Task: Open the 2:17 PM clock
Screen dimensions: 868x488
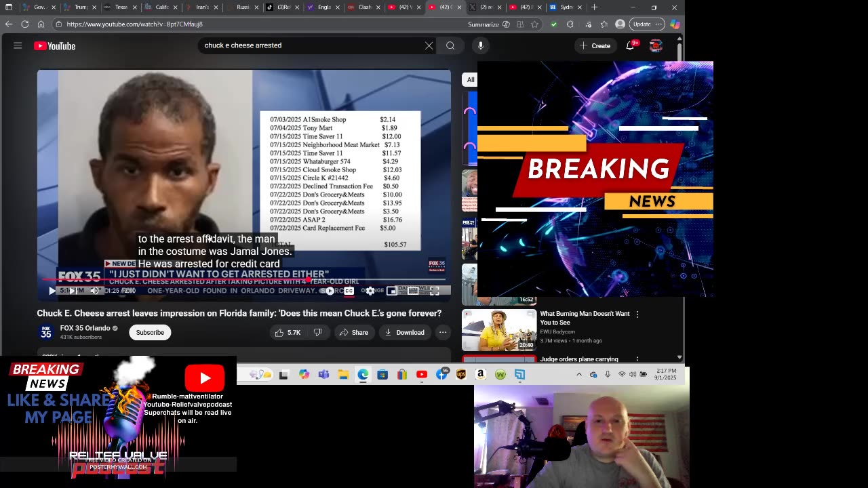Action: 666,374
